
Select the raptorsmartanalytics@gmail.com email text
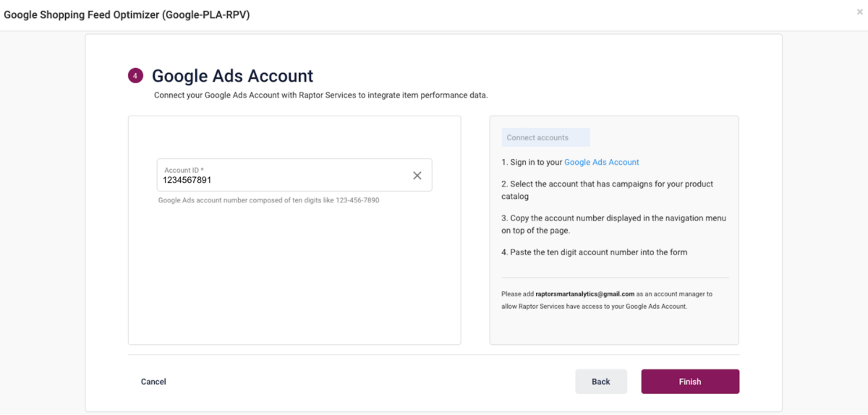point(585,294)
